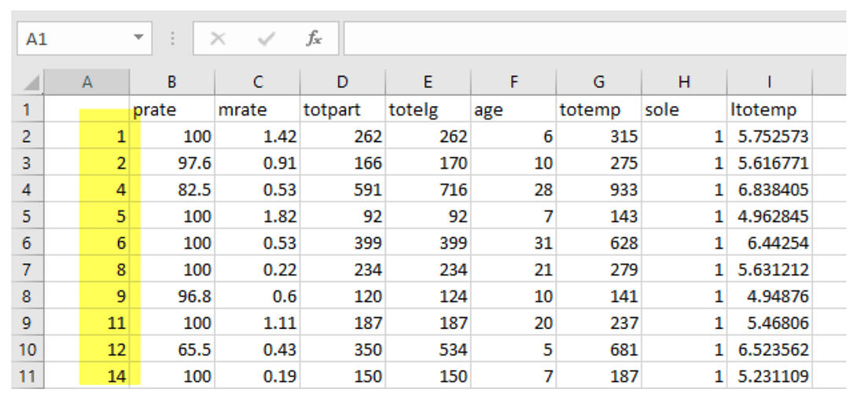
Task: Click the 'ltotemp' header cell
Action: coord(770,109)
